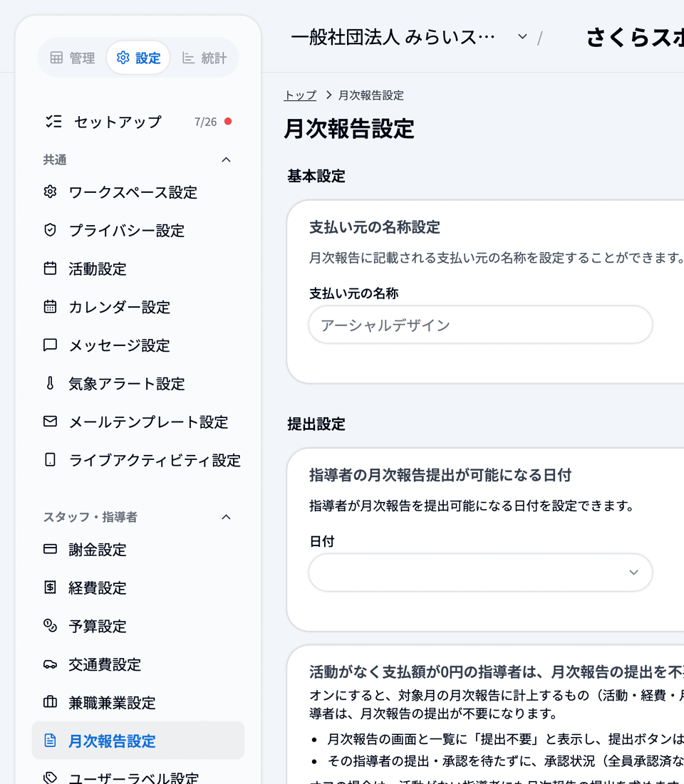
Task: Click the shield icon for プライバシー設定
Action: click(50, 230)
